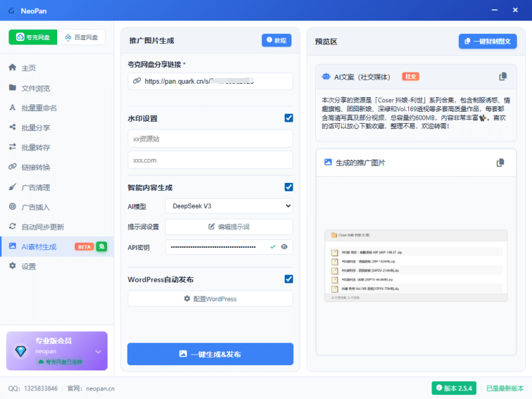This screenshot has height=399, width=532.
Task: Toggle the 水印设置 checkbox
Action: [289, 118]
